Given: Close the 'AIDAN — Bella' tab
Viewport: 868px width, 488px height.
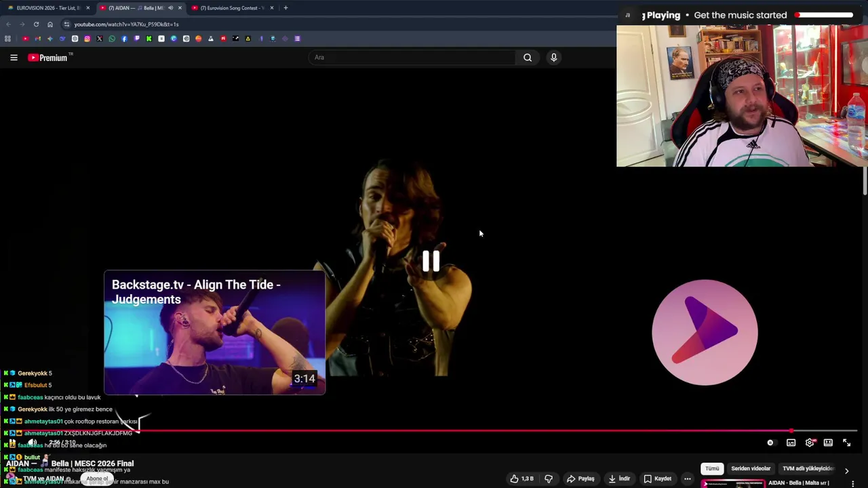Looking at the screenshot, I should [180, 7].
